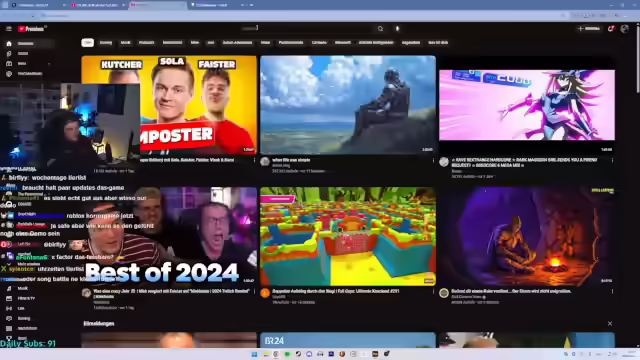Click the YouTube Premium logo
The height and width of the screenshot is (360, 640).
tap(31, 29)
